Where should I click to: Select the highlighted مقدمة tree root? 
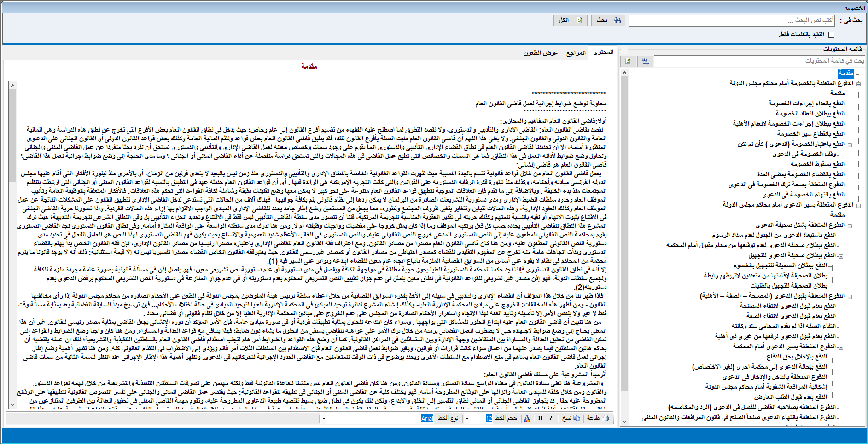(x=846, y=73)
